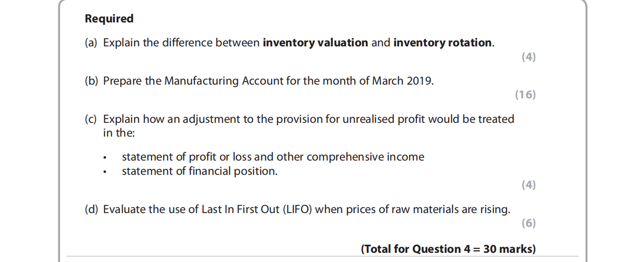Click "(Total for Question 4 = 30 marks)"
Screen dimensions: 644x262
(448, 249)
